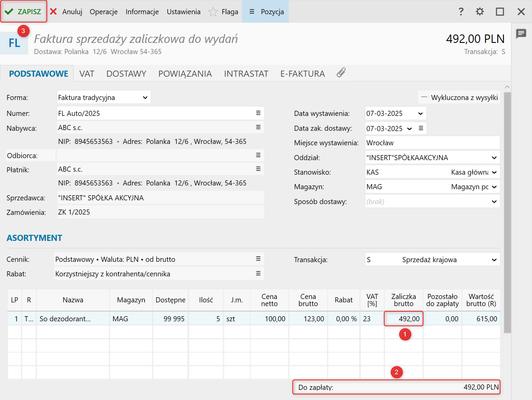Click the paperclip attachments icon
The width and height of the screenshot is (532, 400).
point(341,73)
